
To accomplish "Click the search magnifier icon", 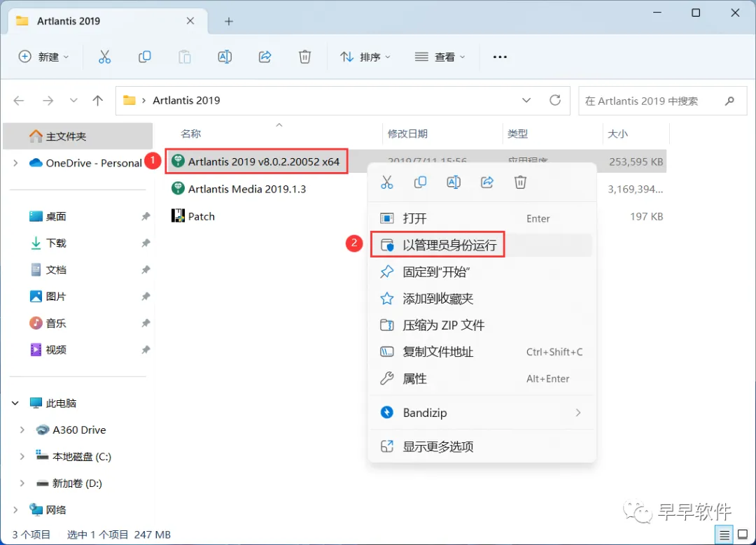I will click(x=729, y=101).
